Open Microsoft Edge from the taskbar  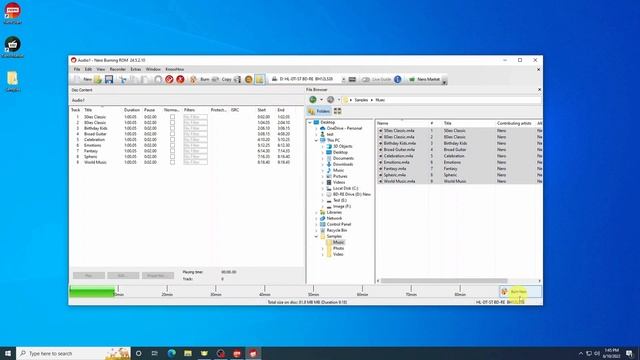171,353
